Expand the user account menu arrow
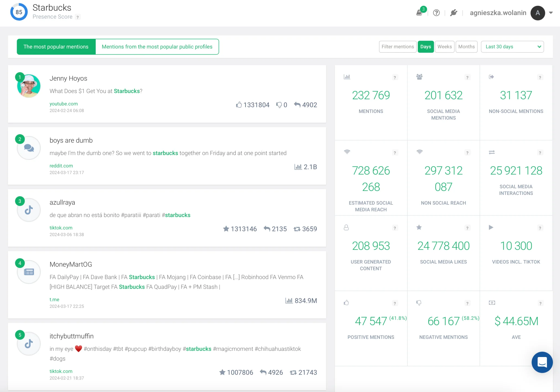Viewport: 560px width, 392px height. tap(551, 13)
